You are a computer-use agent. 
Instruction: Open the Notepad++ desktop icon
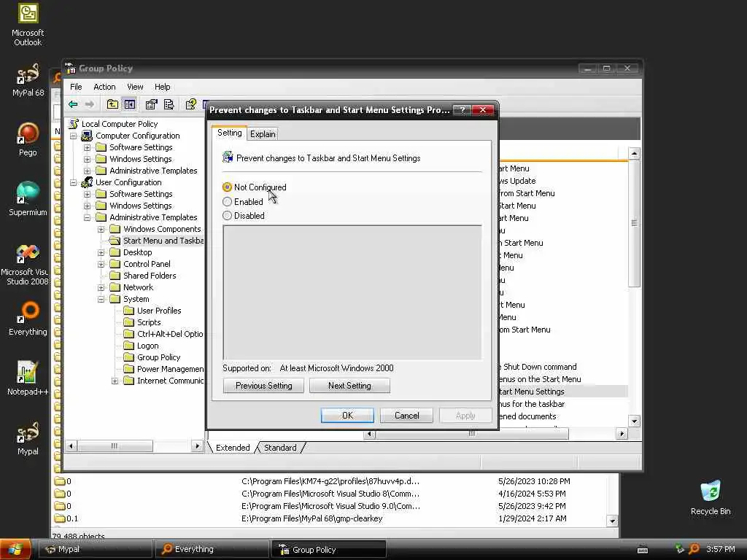28,378
